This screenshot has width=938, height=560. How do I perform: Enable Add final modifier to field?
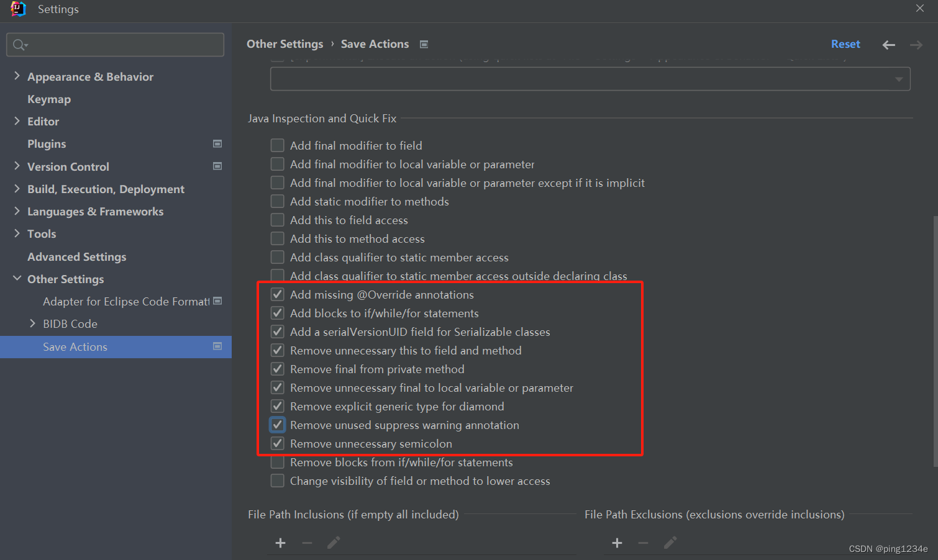(277, 145)
